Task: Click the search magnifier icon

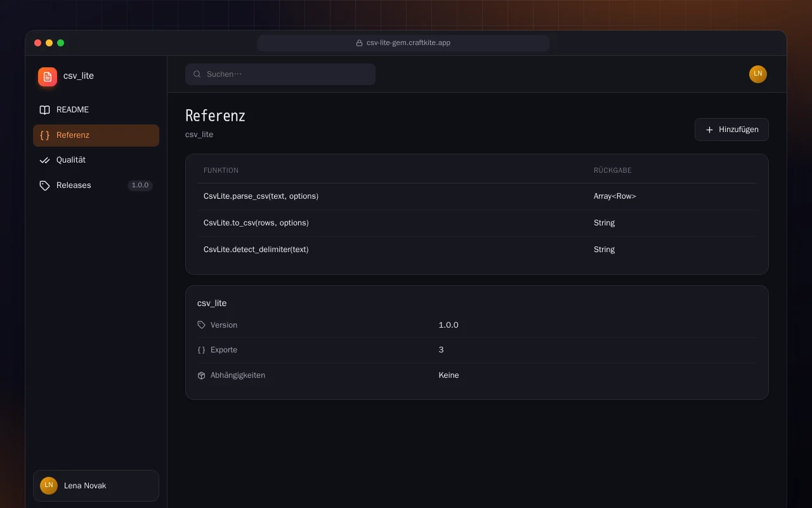Action: [197, 74]
